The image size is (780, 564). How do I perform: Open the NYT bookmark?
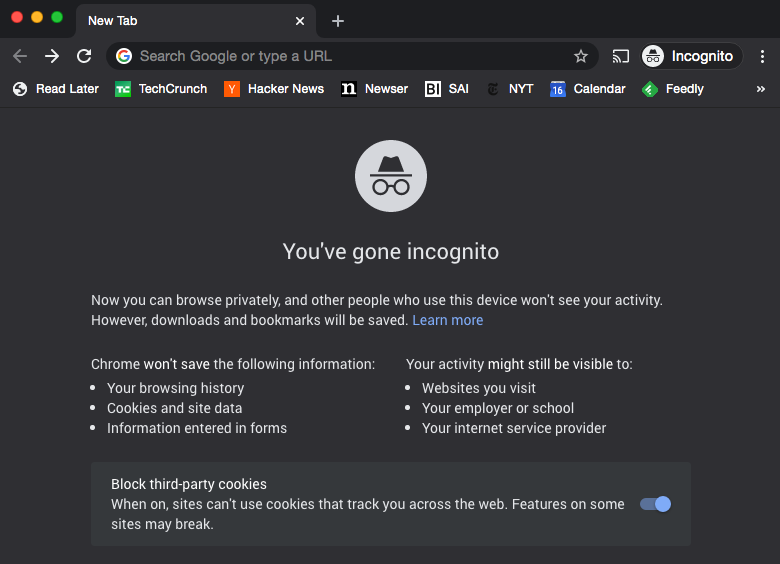pos(510,89)
